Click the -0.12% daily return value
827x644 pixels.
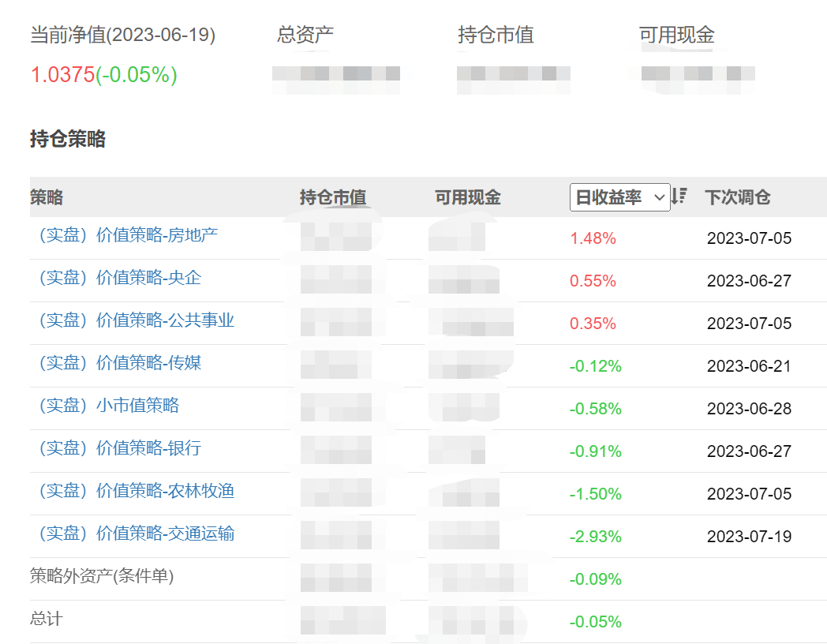click(596, 366)
